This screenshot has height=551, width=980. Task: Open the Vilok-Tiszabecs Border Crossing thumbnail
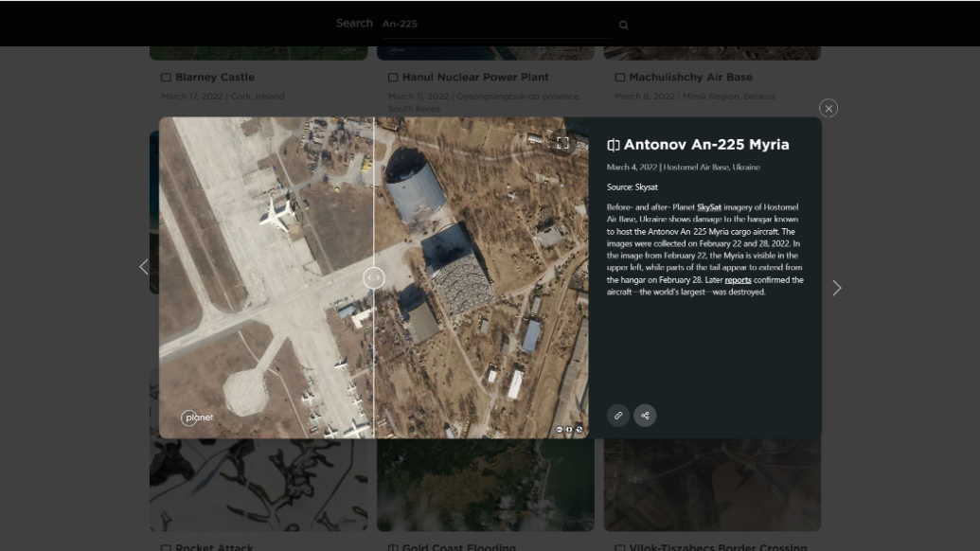click(712, 483)
